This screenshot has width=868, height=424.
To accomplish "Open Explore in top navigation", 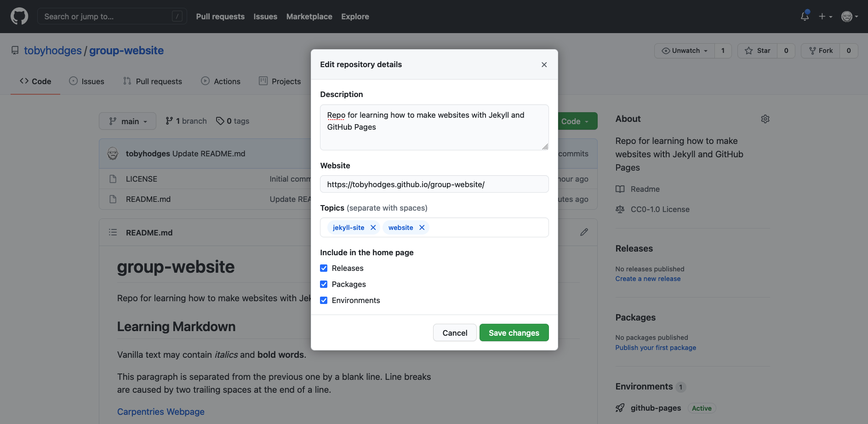I will point(355,17).
